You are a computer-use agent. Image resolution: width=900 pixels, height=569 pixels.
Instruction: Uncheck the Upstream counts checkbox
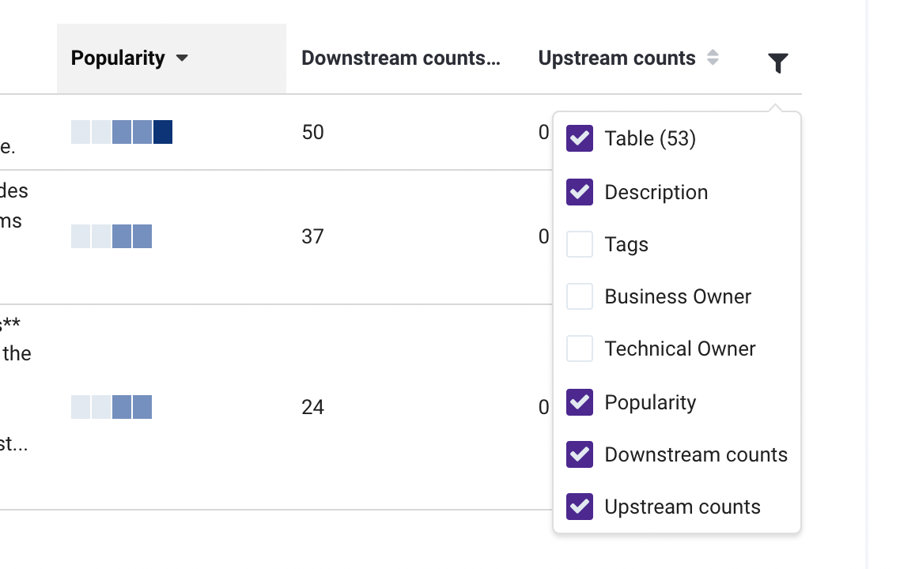coord(580,506)
